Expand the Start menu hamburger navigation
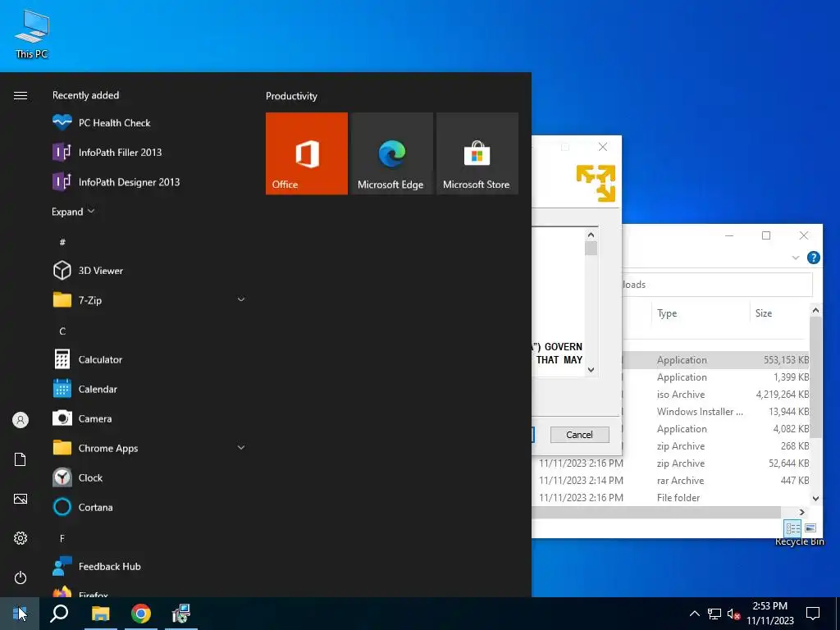Image resolution: width=840 pixels, height=630 pixels. [x=21, y=95]
